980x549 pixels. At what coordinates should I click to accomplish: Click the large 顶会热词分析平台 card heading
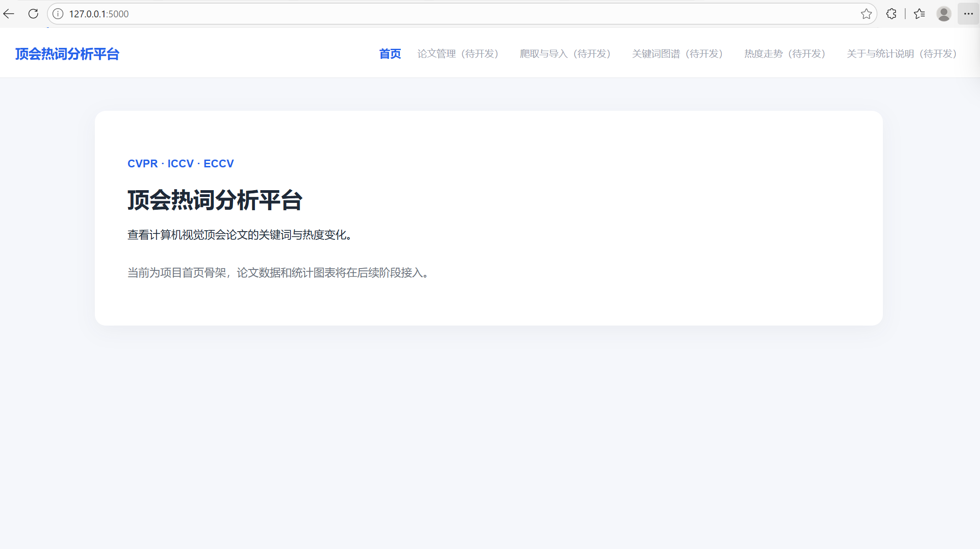click(x=215, y=200)
